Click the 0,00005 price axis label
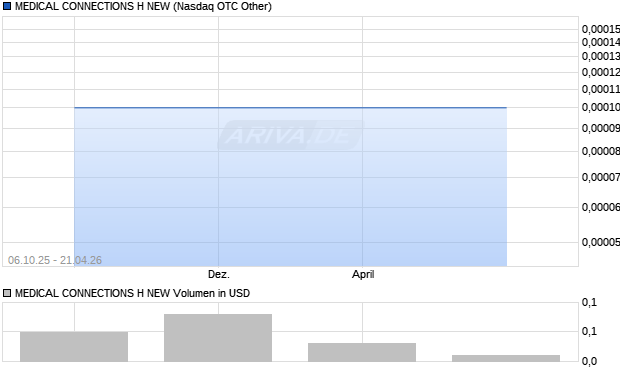Image resolution: width=620 pixels, height=371 pixels. coord(601,242)
